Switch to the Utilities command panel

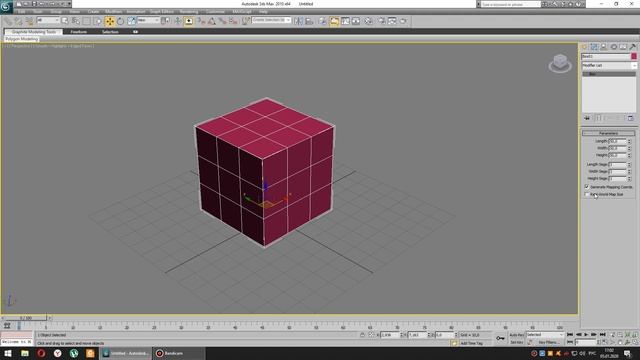633,47
